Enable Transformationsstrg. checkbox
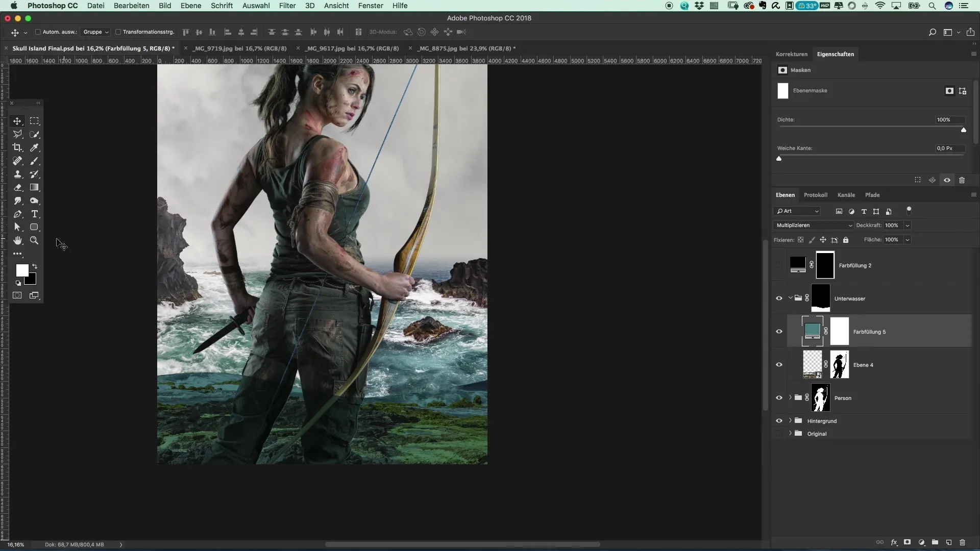980x551 pixels. 118,32
